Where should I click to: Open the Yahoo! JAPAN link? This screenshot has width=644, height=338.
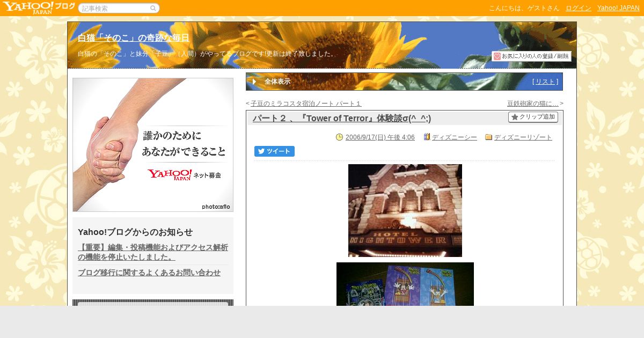pos(618,8)
